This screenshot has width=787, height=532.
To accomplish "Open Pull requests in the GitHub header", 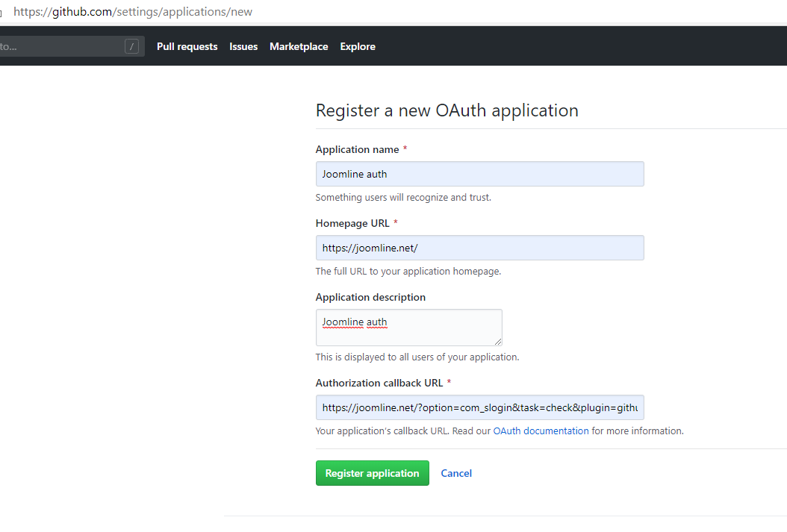I will click(187, 46).
